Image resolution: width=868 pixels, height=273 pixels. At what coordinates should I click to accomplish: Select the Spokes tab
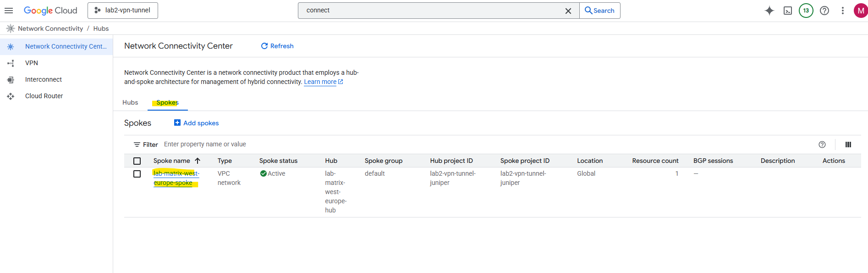(x=167, y=103)
